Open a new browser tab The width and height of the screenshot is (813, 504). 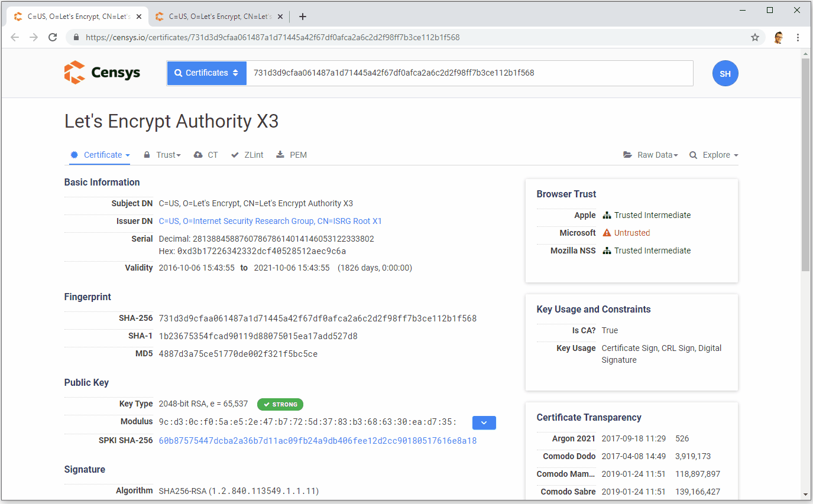pyautogui.click(x=303, y=17)
